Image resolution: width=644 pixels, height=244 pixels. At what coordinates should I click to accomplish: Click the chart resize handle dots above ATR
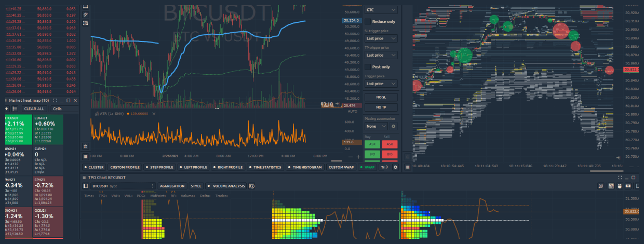click(217, 109)
